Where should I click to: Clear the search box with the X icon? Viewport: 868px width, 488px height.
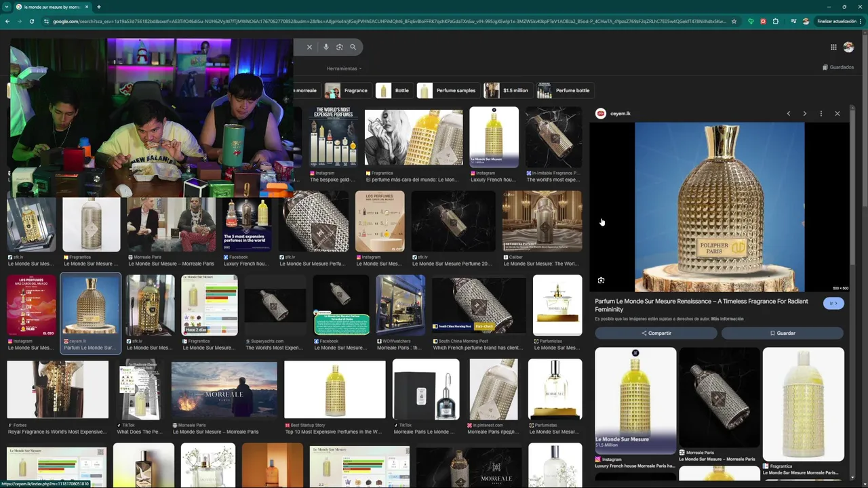point(309,47)
